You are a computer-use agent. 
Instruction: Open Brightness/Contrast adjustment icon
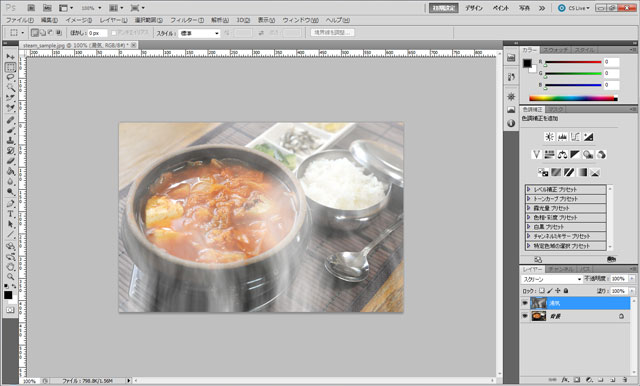pos(549,137)
